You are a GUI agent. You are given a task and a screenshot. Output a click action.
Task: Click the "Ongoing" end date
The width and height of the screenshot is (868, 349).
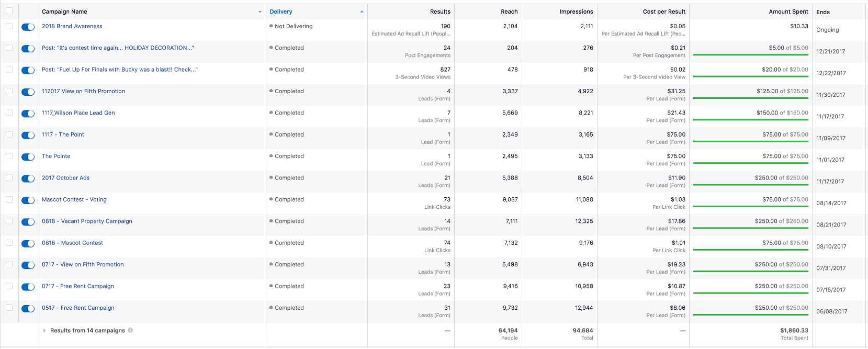tap(828, 30)
